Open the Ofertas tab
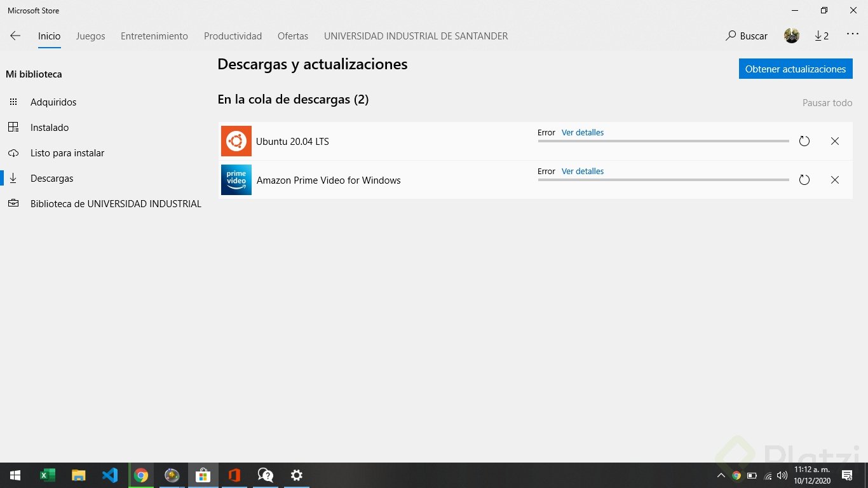Screen dimensions: 868x488 pos(293,36)
